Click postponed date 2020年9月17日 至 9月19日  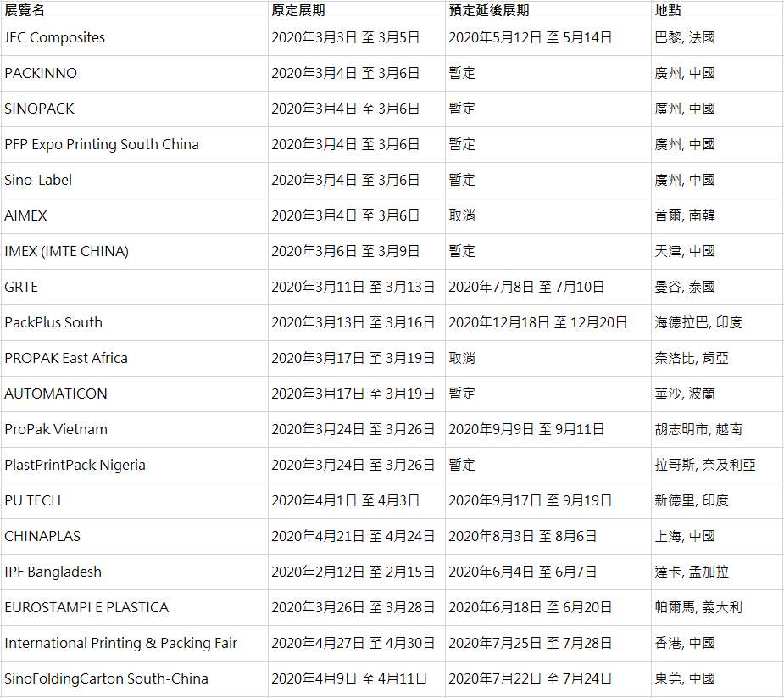pyautogui.click(x=531, y=500)
